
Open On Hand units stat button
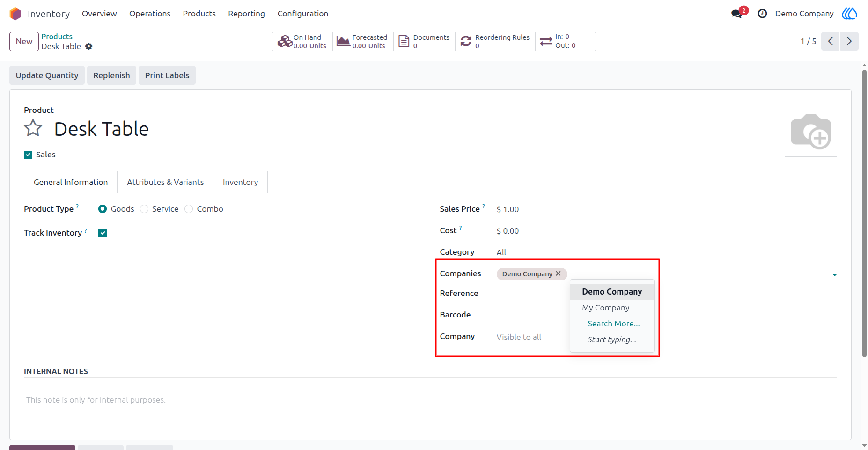click(302, 41)
